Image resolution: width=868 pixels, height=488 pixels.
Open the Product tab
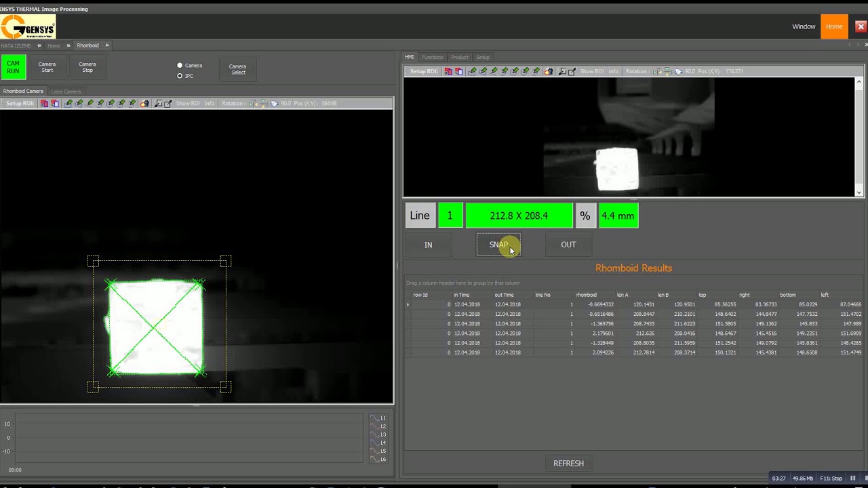[460, 57]
